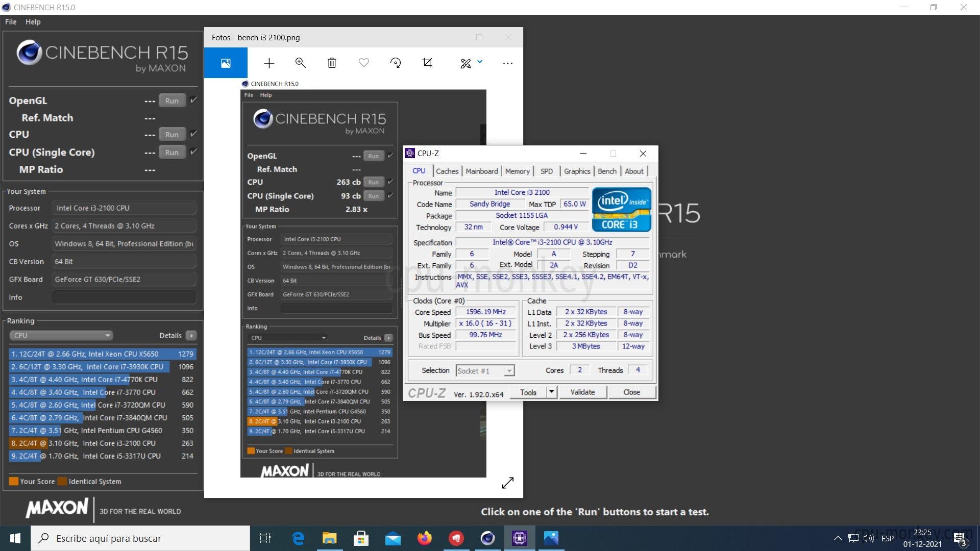Viewport: 980px width, 551px height.
Task: Switch to the Mainboard tab in CPU-Z
Action: (481, 171)
